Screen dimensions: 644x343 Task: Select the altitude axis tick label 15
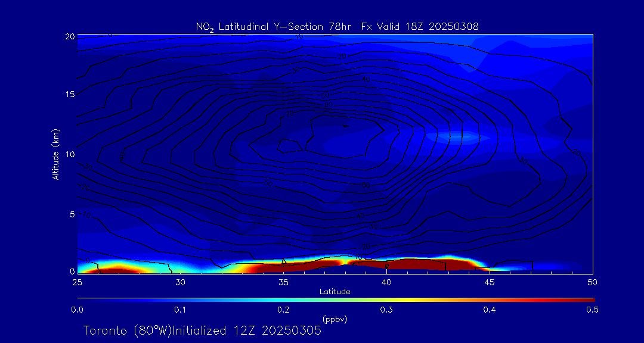70,94
